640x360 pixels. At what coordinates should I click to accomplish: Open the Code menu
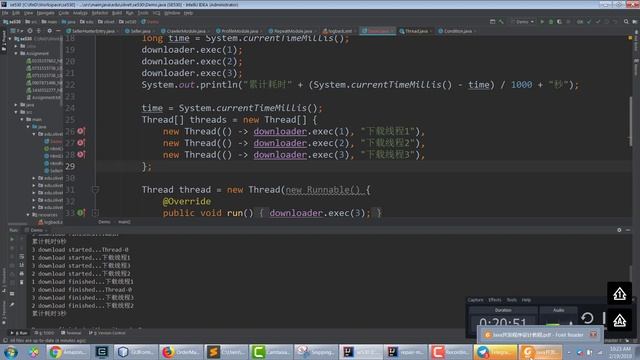click(64, 13)
